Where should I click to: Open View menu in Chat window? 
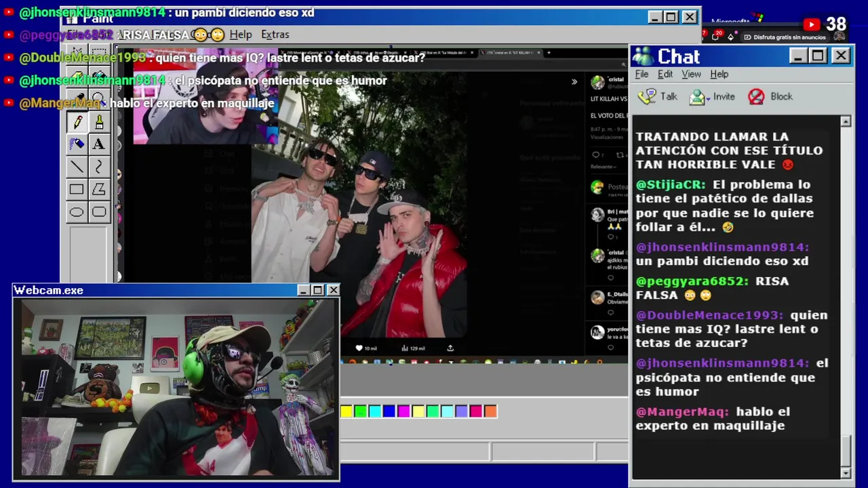[x=691, y=74]
